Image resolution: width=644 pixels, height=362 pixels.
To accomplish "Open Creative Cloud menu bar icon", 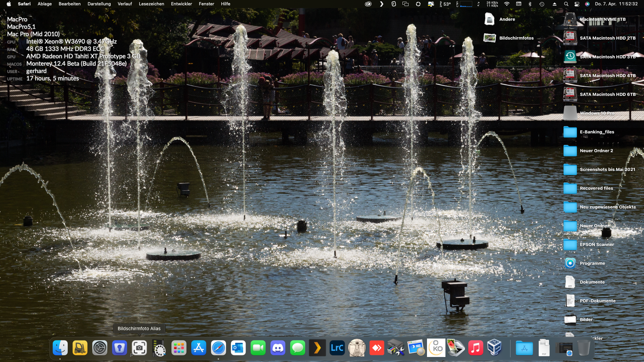I will coord(368,4).
